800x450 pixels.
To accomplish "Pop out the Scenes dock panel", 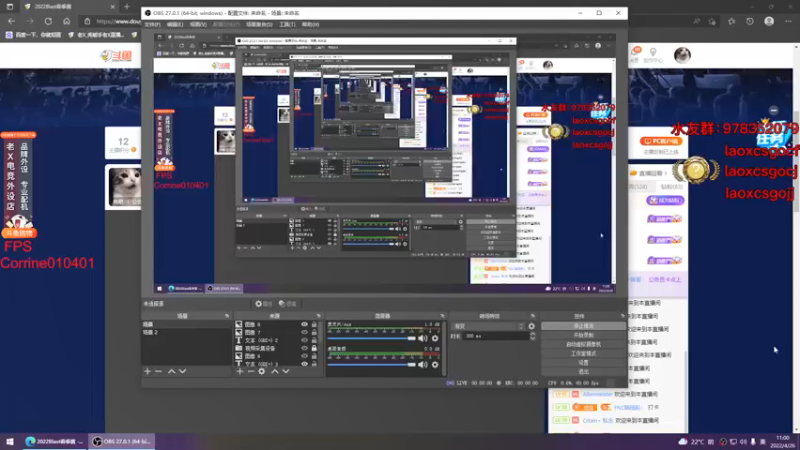I will pos(227,316).
